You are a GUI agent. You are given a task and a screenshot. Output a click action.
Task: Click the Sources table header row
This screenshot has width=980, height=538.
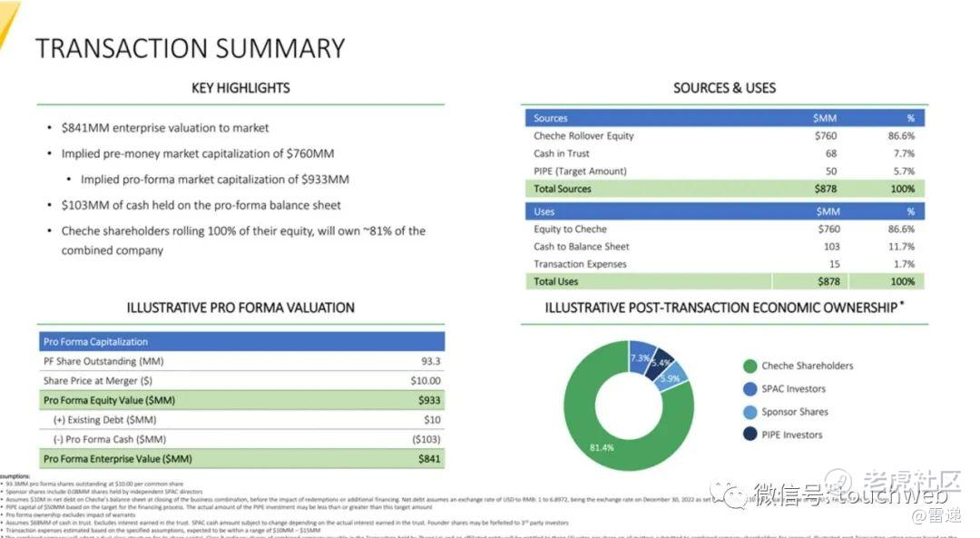pyautogui.click(x=725, y=118)
